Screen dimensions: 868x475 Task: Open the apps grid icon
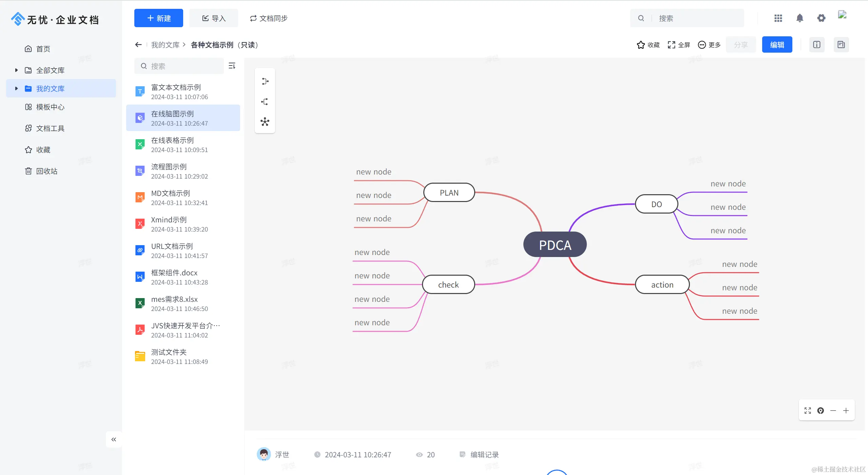[x=778, y=18]
